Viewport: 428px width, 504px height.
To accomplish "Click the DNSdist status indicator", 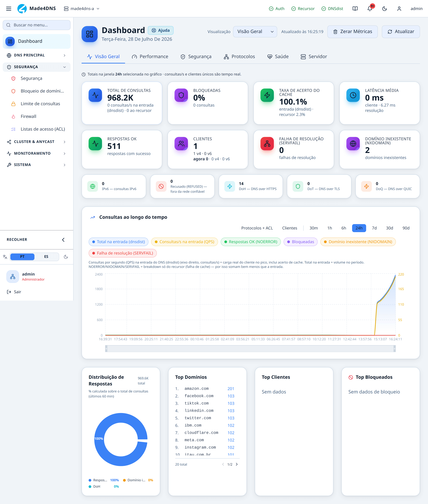I will 332,9.
